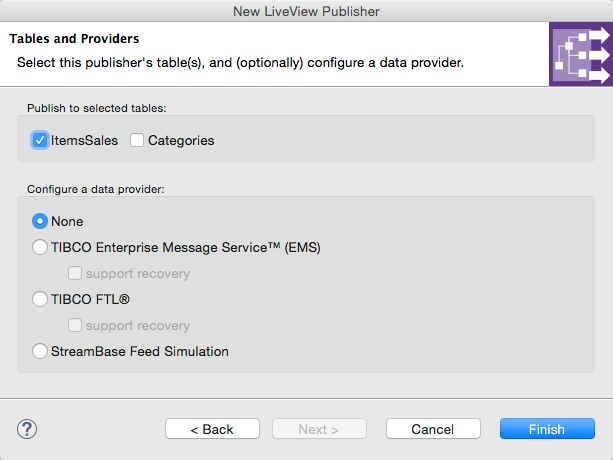This screenshot has height=460, width=613.
Task: Go to previous step with Back button
Action: point(212,429)
